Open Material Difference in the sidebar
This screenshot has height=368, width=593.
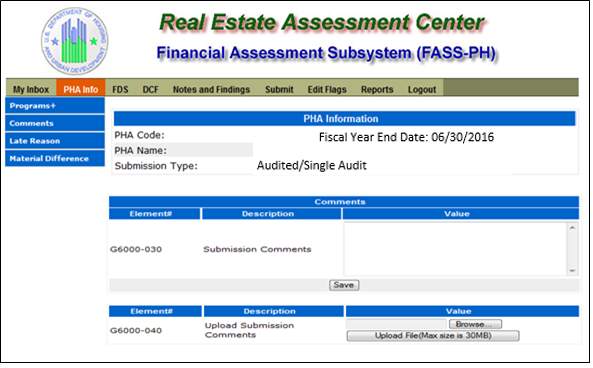pos(55,158)
